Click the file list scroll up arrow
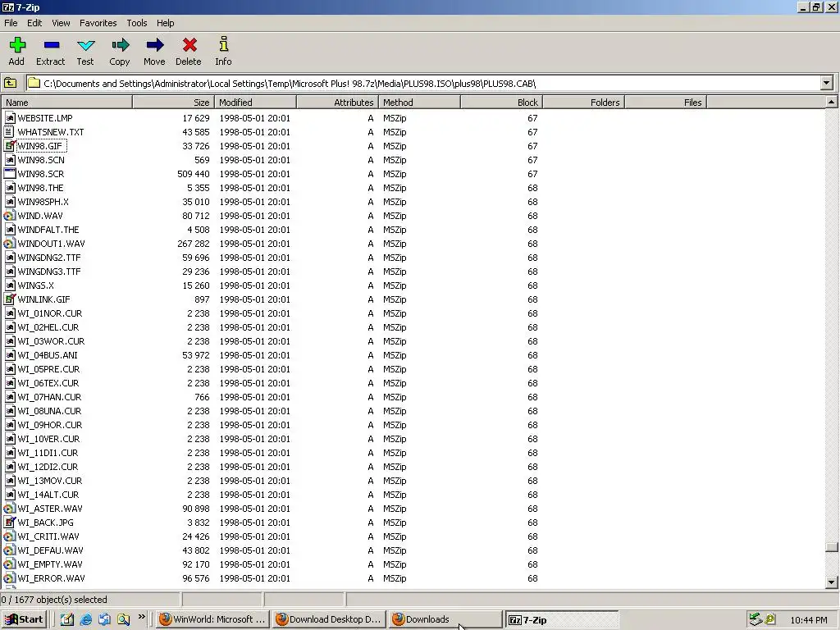 pyautogui.click(x=832, y=102)
